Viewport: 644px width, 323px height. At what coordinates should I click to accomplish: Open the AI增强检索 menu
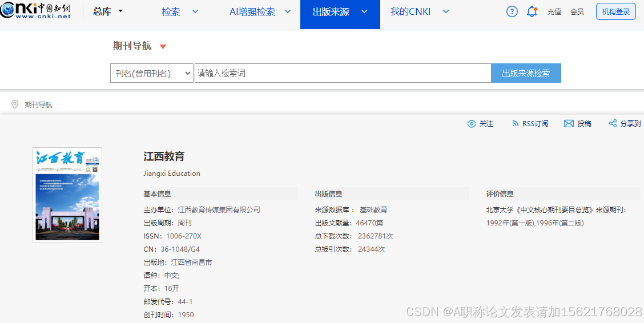pos(252,11)
